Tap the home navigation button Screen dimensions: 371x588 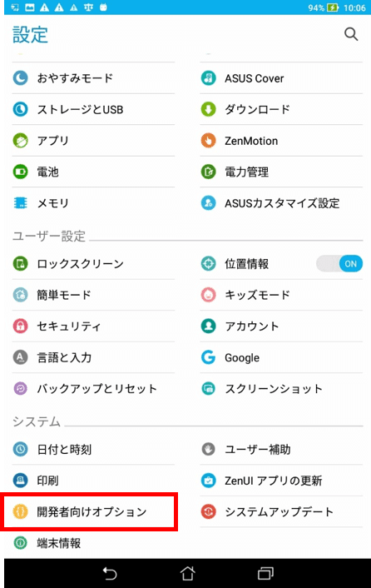[187, 573]
